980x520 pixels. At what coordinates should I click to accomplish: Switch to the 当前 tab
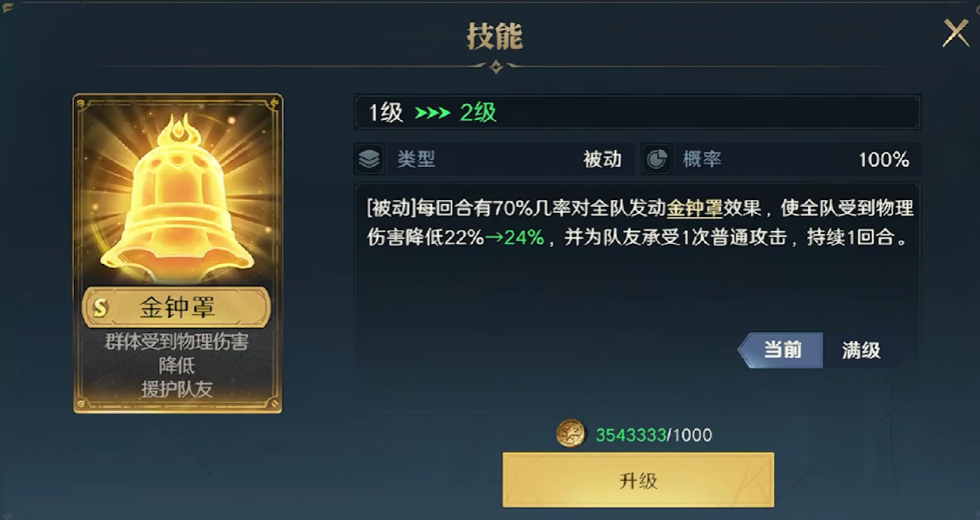(781, 351)
